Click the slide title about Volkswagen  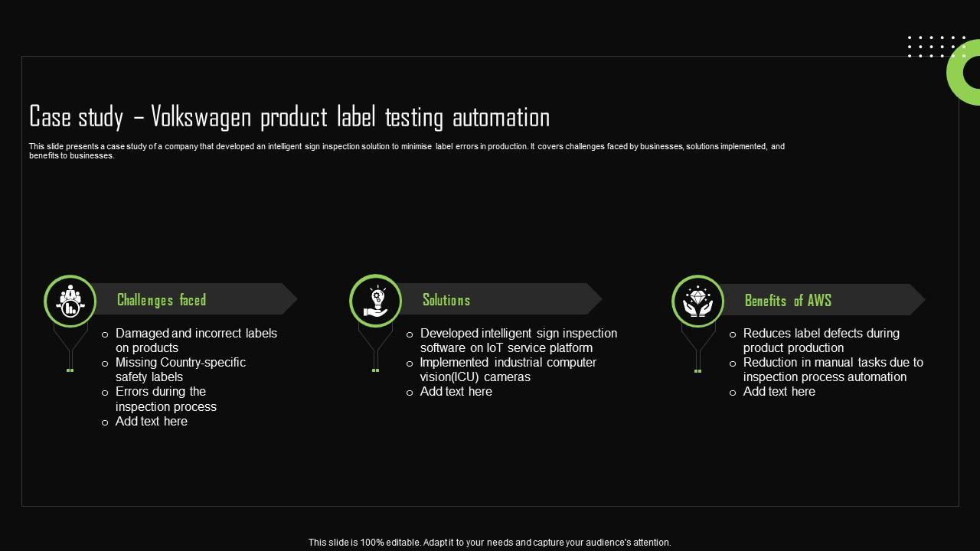pyautogui.click(x=289, y=117)
